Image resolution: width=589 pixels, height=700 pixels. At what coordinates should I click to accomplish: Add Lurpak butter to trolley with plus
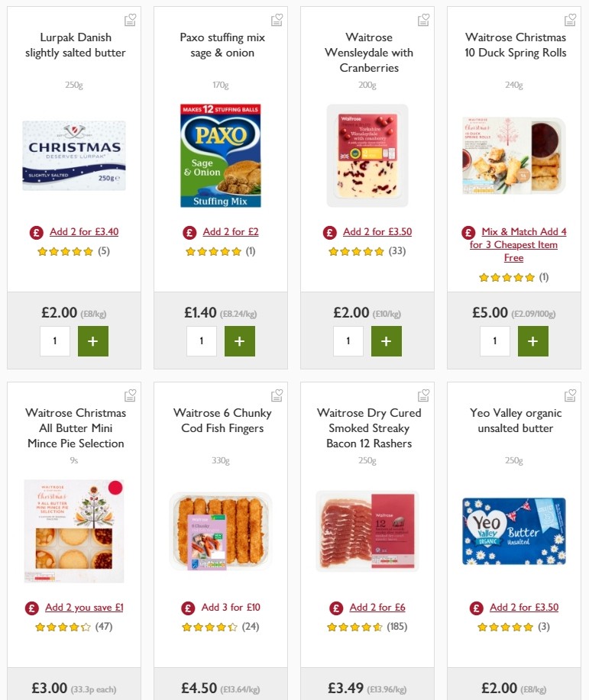[x=93, y=341]
